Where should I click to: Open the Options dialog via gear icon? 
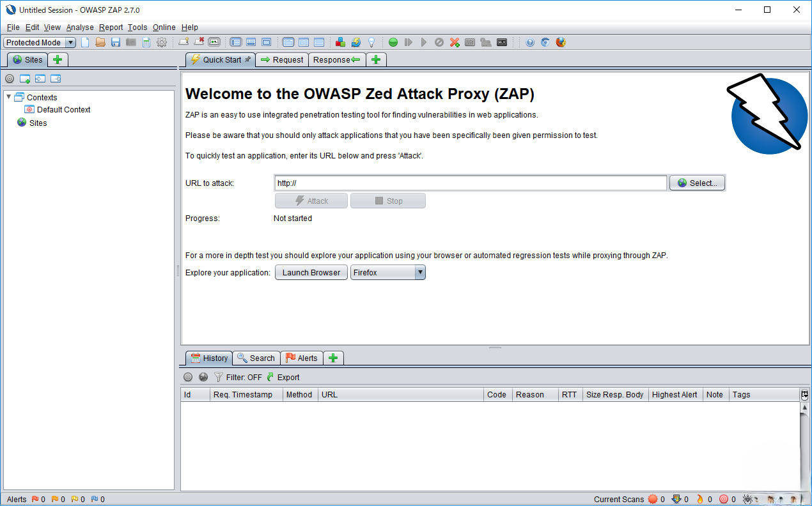pos(162,42)
